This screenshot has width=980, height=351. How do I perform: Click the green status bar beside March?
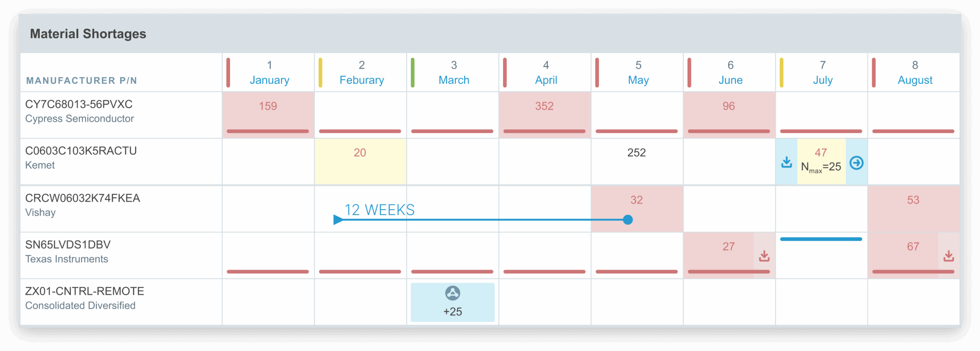pos(413,73)
